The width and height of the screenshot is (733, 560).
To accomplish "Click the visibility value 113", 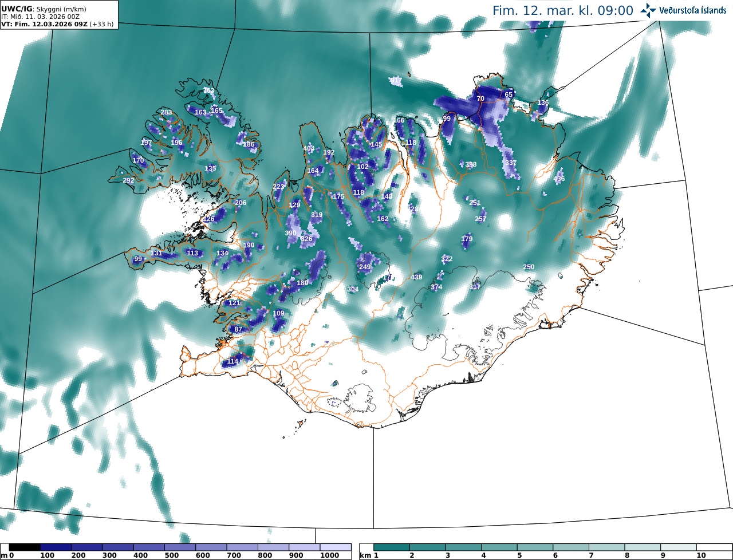I will pyautogui.click(x=192, y=253).
